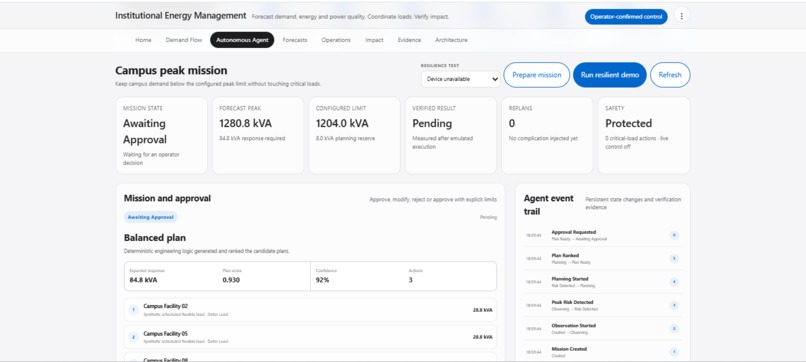Image resolution: width=806 pixels, height=362 pixels.
Task: Click the Planning Started event number badge
Action: click(x=674, y=282)
